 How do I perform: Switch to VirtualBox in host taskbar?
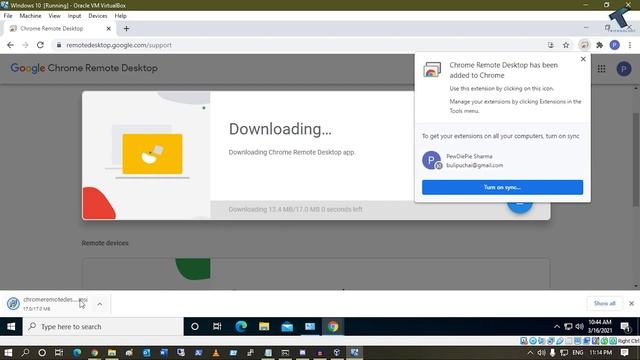(354, 353)
